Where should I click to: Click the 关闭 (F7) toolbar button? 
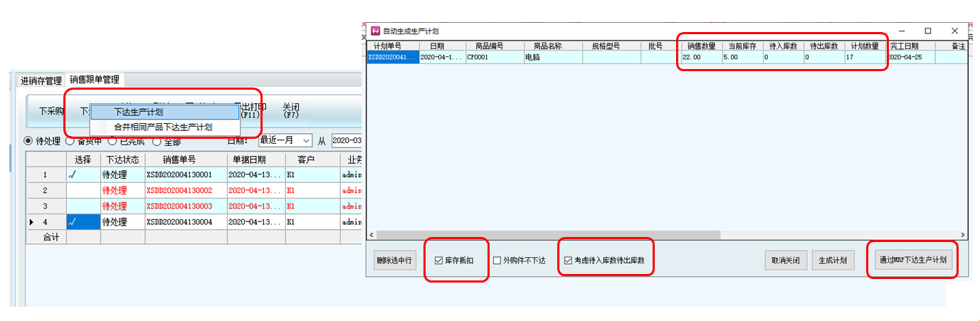point(291,110)
